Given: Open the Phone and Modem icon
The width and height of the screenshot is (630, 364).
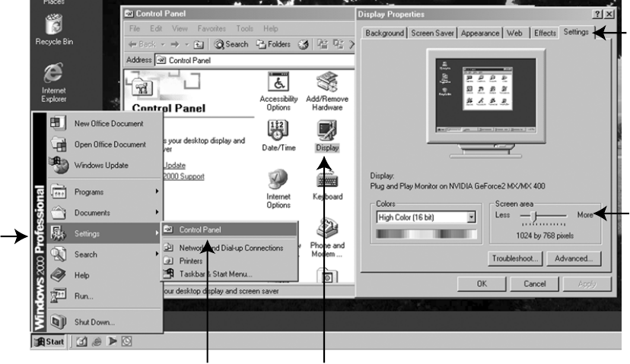Looking at the screenshot, I should (x=327, y=238).
